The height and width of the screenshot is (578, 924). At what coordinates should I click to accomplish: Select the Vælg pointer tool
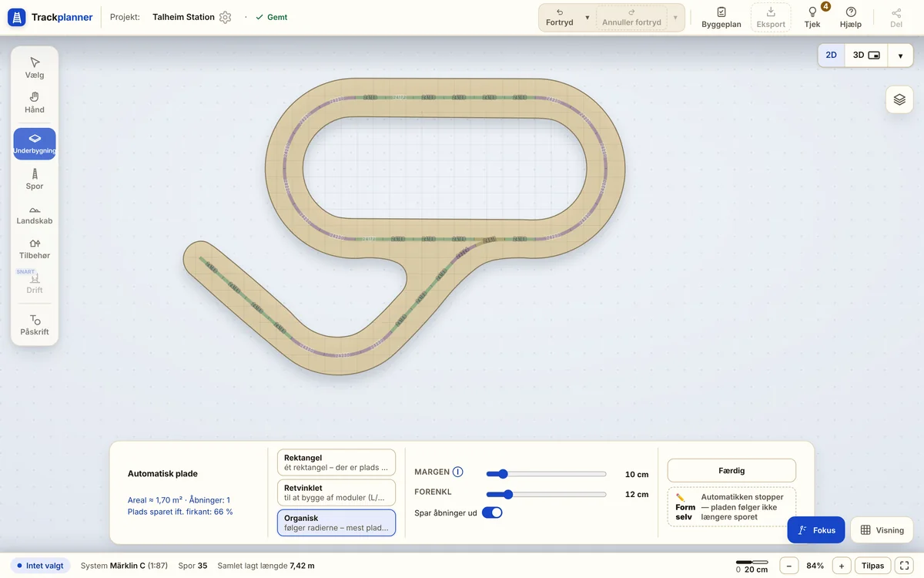click(35, 68)
